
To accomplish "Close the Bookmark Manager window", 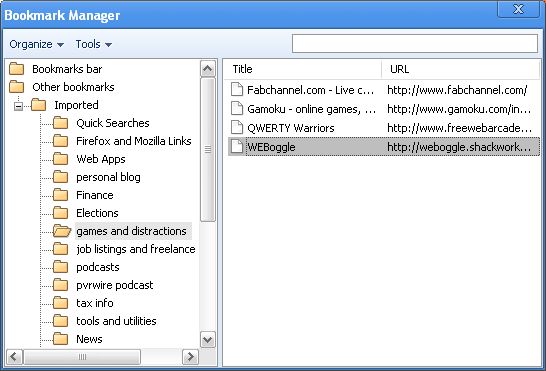I will (518, 9).
